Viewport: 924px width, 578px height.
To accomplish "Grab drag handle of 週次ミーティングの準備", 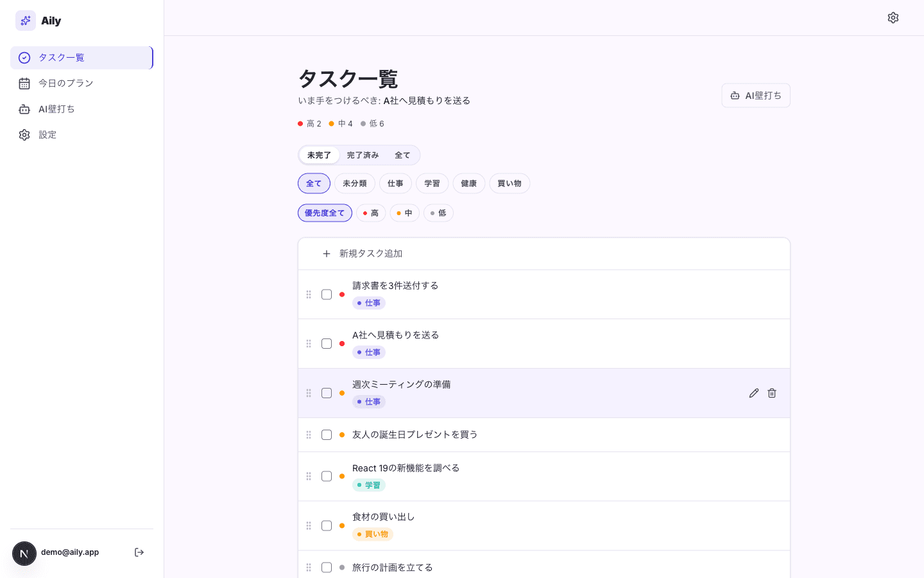I will [x=309, y=393].
